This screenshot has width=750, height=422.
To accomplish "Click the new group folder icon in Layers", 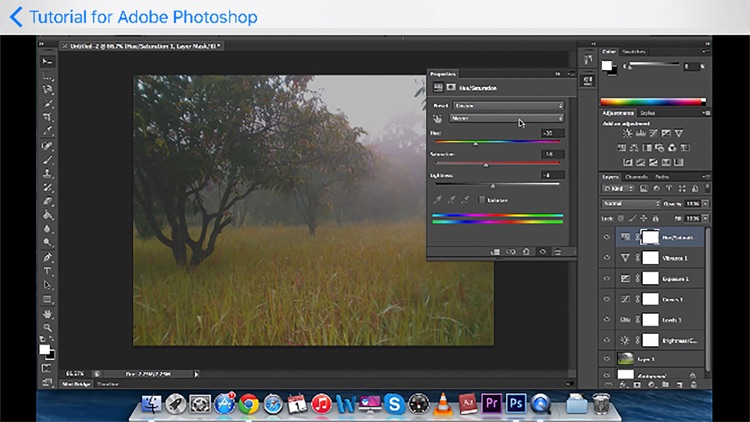I will pos(665,385).
